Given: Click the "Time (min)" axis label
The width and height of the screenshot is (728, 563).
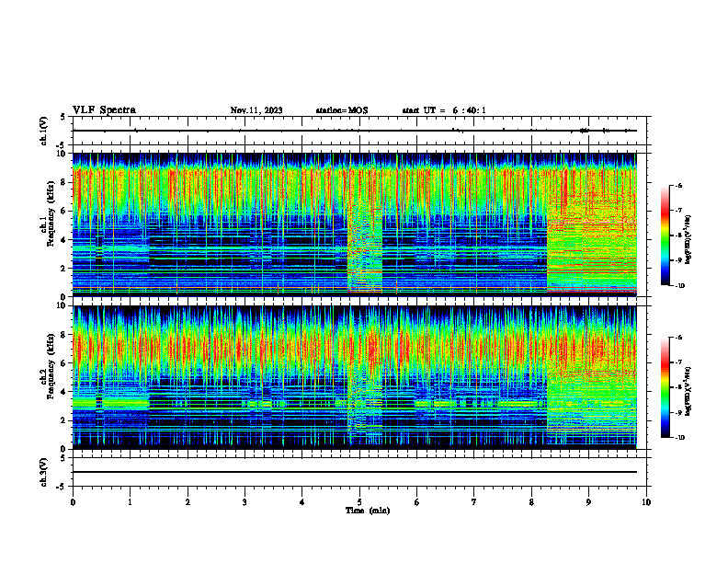Looking at the screenshot, I should (368, 511).
